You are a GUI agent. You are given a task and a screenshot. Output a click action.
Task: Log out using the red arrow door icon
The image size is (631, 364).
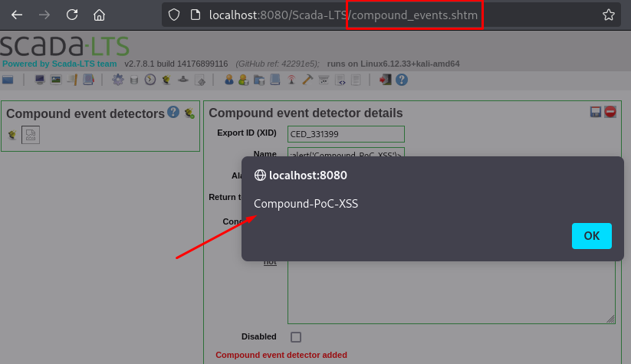[x=385, y=80]
